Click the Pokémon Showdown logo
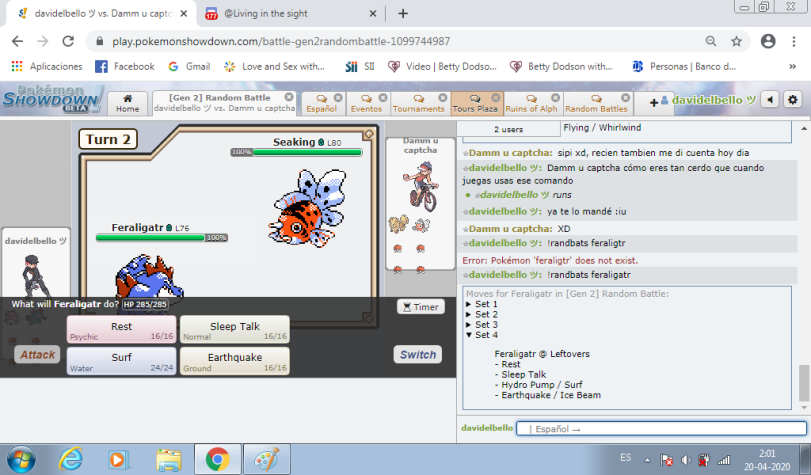The width and height of the screenshot is (811, 475). coord(52,99)
